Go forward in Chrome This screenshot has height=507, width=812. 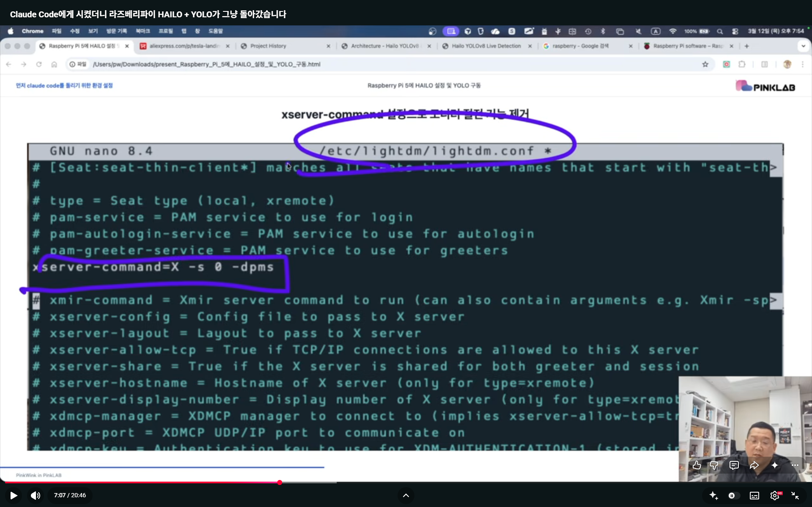24,64
